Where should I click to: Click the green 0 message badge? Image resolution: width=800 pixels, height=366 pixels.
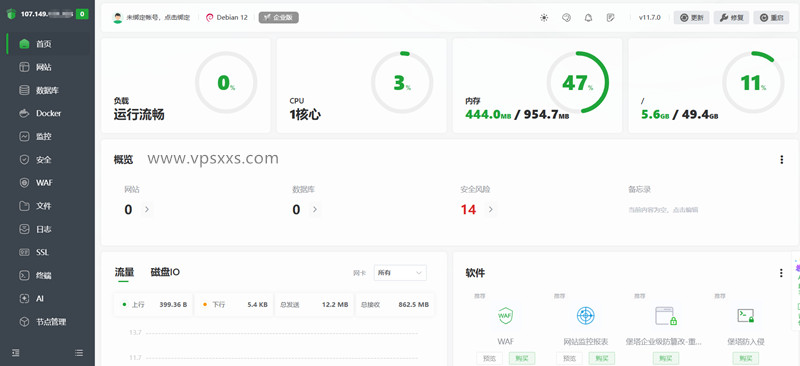click(82, 14)
